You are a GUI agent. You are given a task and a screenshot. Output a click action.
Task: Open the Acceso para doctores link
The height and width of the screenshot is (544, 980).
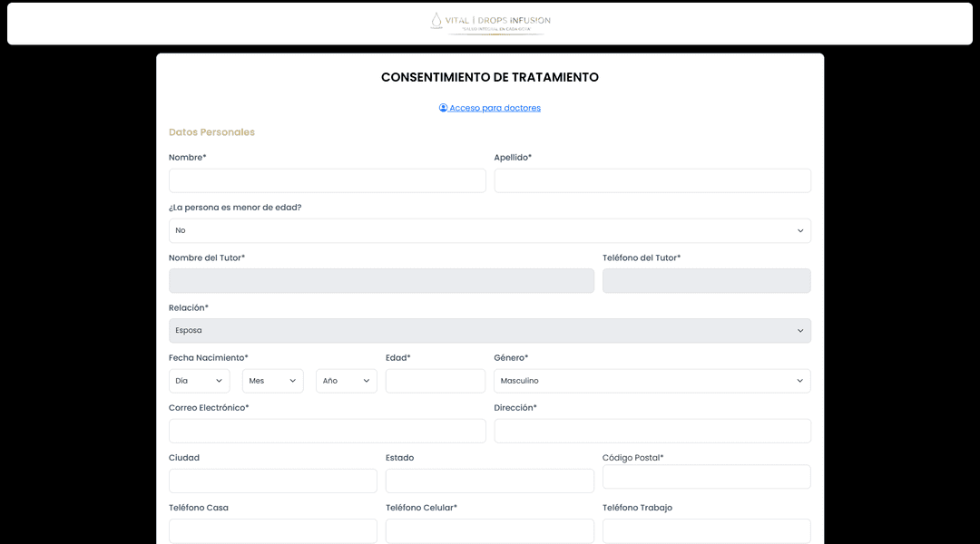pos(495,108)
